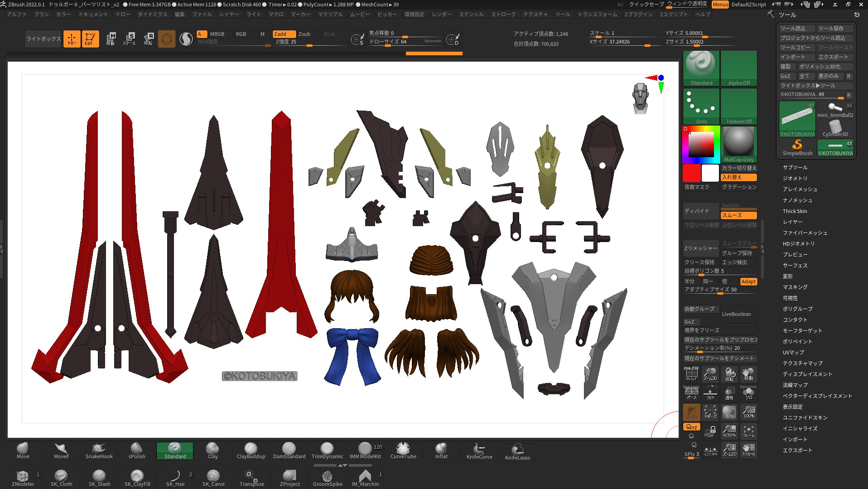Toggle Edit mode icon

point(90,39)
